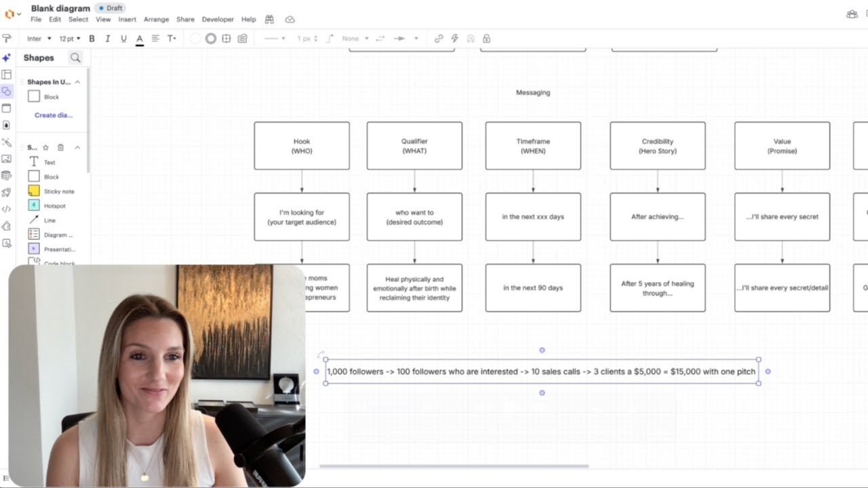
Task: Open the data database icon in sidebar
Action: pyautogui.click(x=7, y=176)
